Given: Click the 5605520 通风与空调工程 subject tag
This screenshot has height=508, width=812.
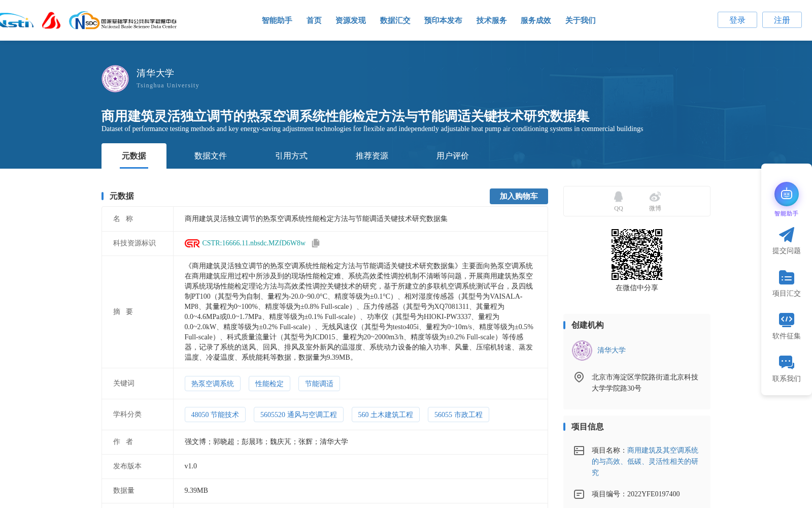Looking at the screenshot, I should pos(298,415).
